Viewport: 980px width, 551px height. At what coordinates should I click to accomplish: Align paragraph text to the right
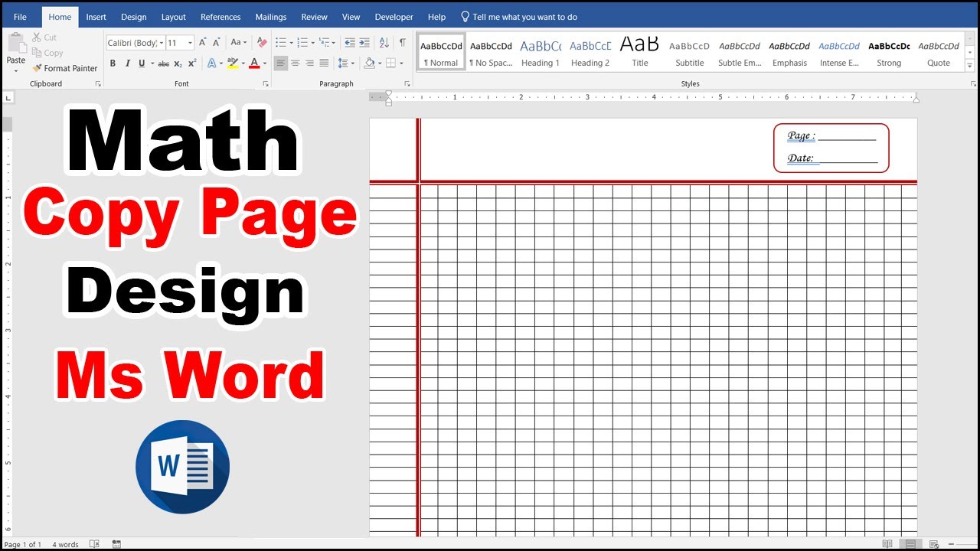point(309,64)
